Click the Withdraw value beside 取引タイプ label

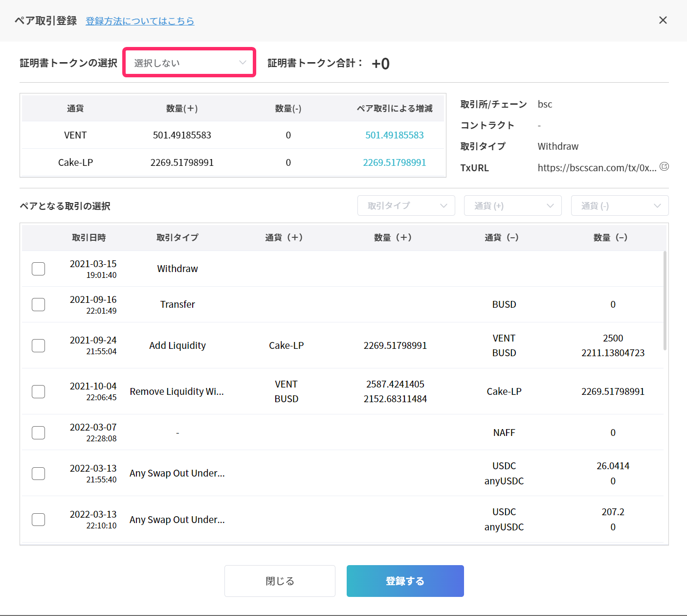pyautogui.click(x=558, y=146)
